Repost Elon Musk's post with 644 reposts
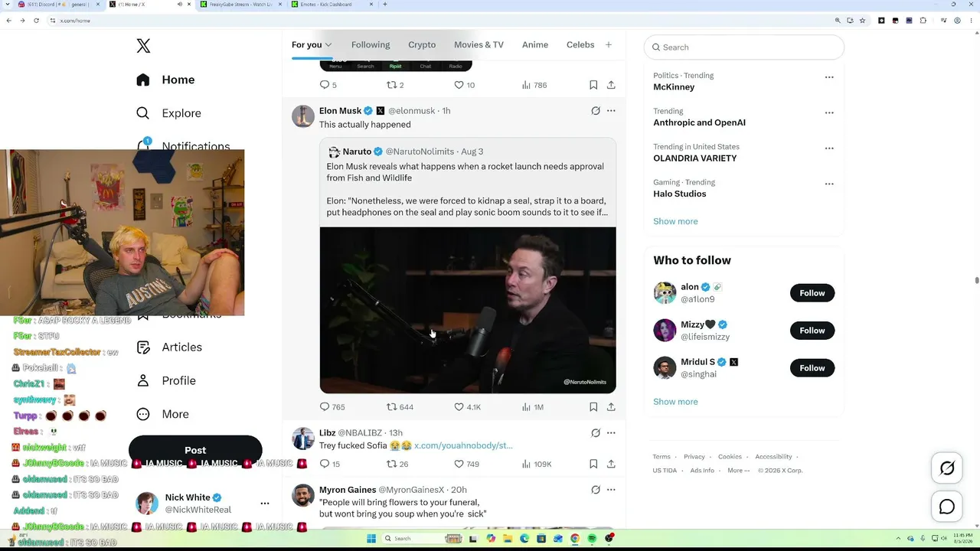Image resolution: width=980 pixels, height=551 pixels. pyautogui.click(x=400, y=407)
